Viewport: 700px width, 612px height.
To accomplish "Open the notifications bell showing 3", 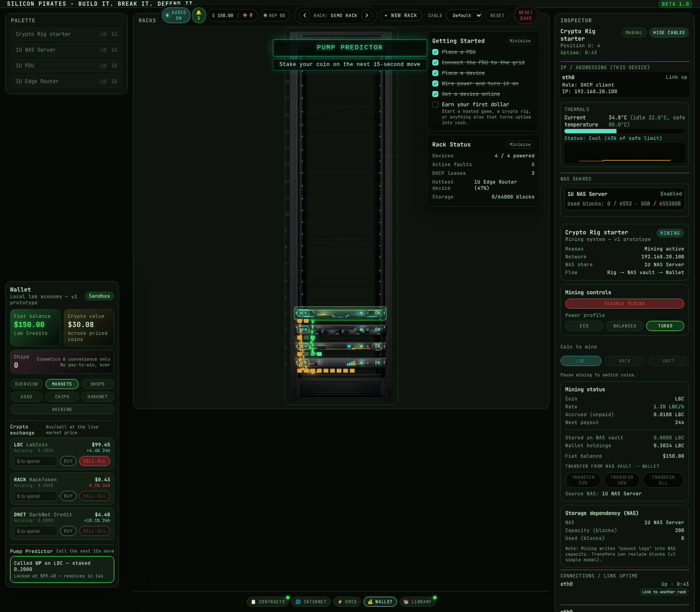I will coord(199,15).
